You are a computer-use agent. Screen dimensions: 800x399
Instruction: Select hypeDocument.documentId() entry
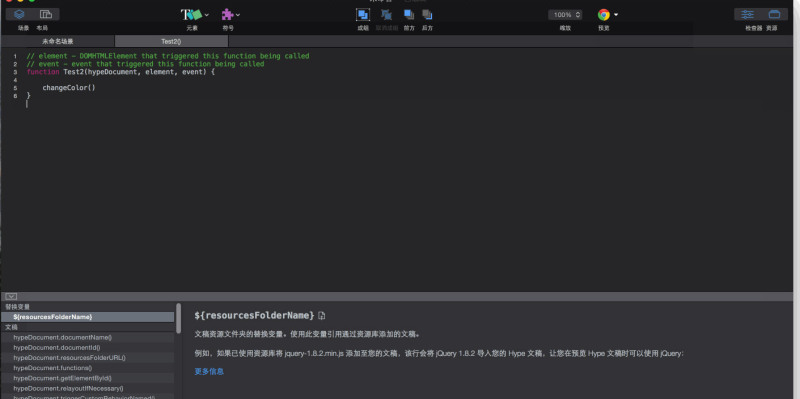pos(87,347)
